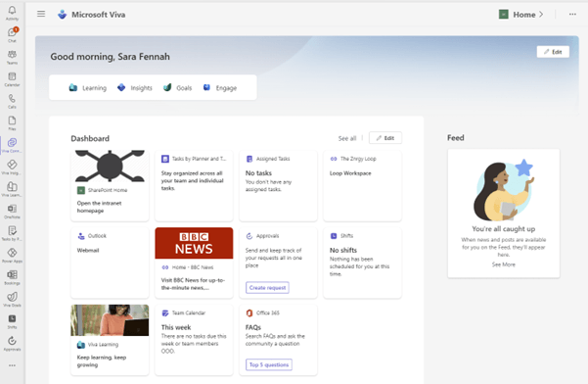Image resolution: width=588 pixels, height=384 pixels.
Task: Open Viva Goals sidebar icon
Action: pyautogui.click(x=12, y=299)
